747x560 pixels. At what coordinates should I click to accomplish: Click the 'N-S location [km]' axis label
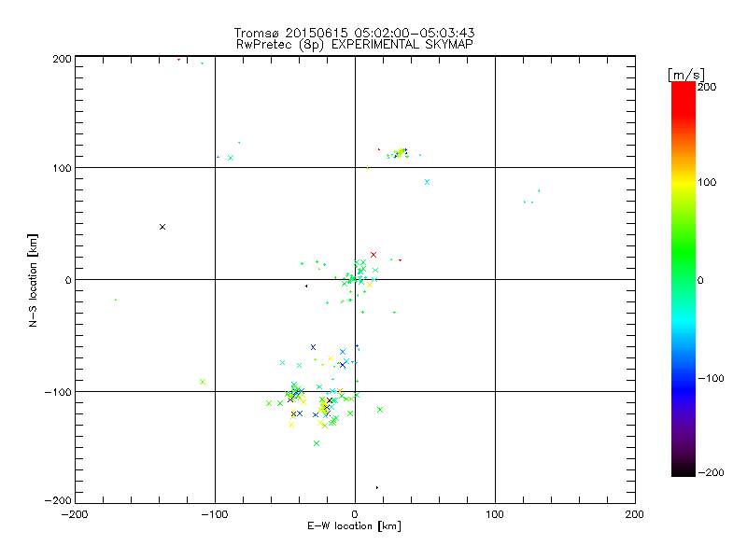click(x=33, y=281)
